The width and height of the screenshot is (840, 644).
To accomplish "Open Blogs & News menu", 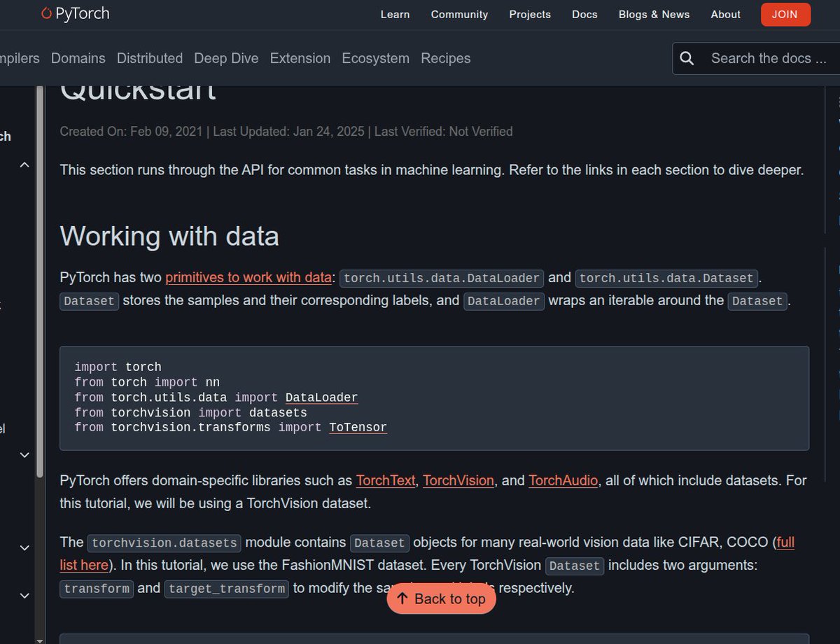I will point(654,14).
